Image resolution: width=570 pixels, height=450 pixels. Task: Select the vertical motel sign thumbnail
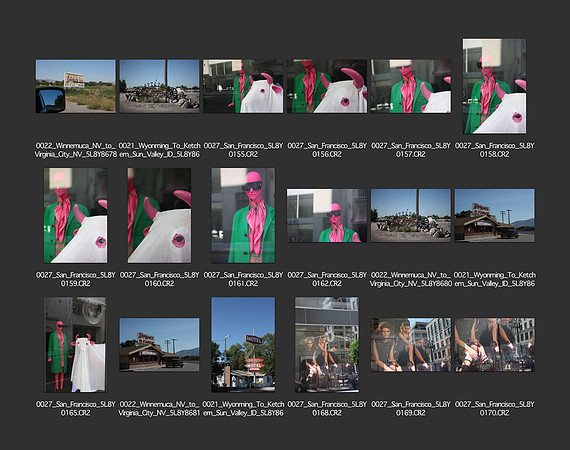pyautogui.click(x=243, y=345)
